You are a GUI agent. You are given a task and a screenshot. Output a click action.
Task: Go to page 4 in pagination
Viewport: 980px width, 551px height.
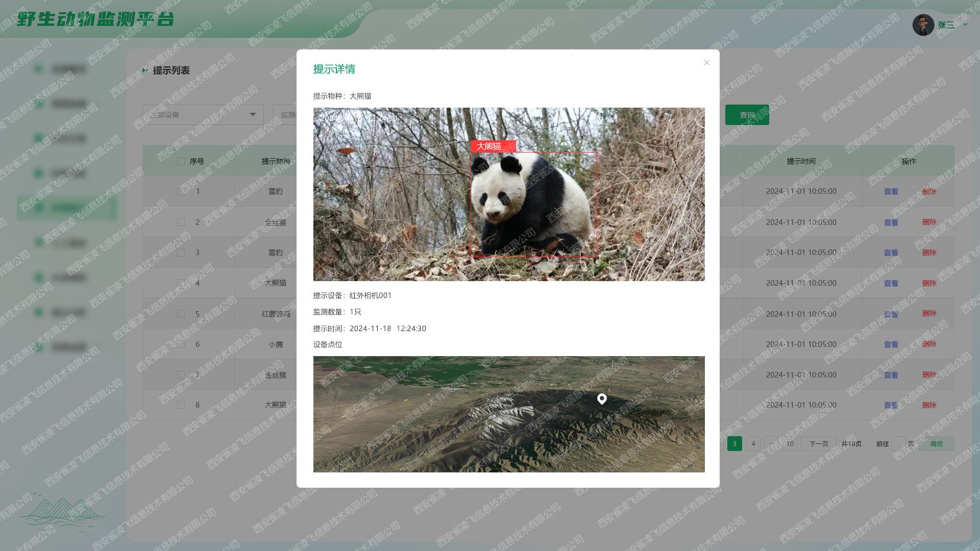pos(753,444)
